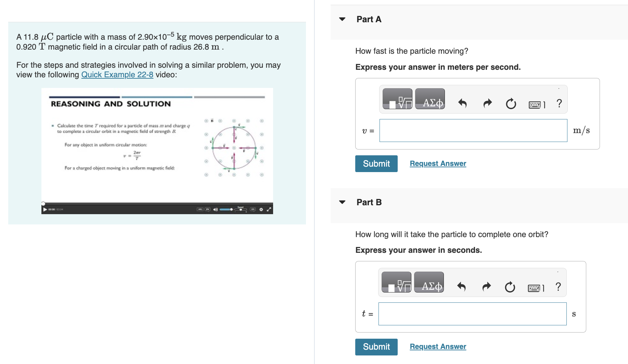Image resolution: width=628 pixels, height=364 pixels.
Task: Select the Part B heading
Action: coord(369,202)
